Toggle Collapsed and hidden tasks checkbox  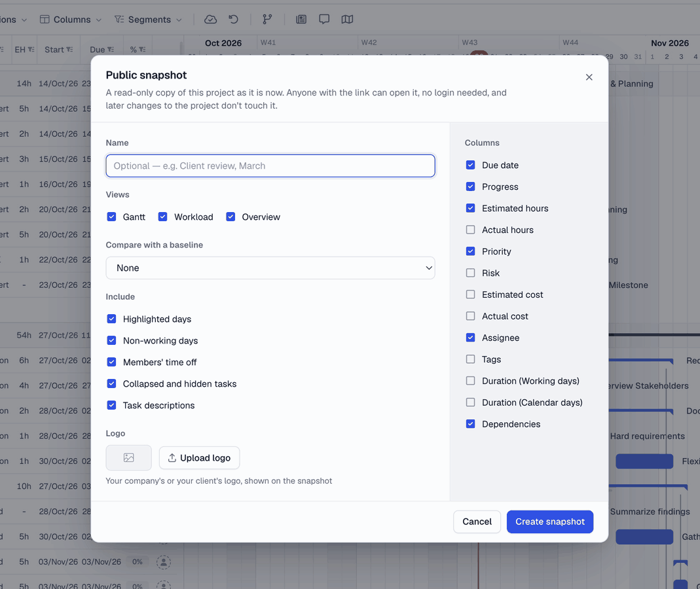pyautogui.click(x=111, y=384)
